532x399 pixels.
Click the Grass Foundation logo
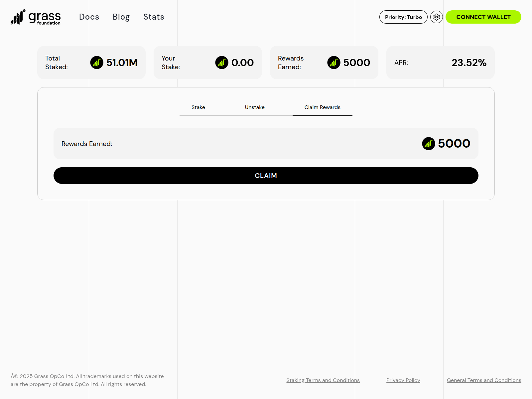coord(36,17)
